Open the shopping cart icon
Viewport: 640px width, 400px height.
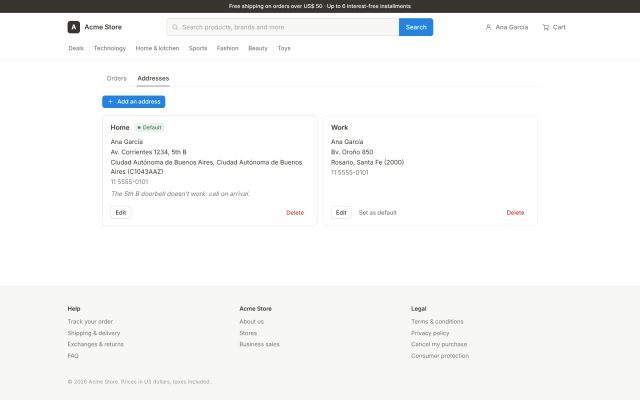click(x=546, y=27)
